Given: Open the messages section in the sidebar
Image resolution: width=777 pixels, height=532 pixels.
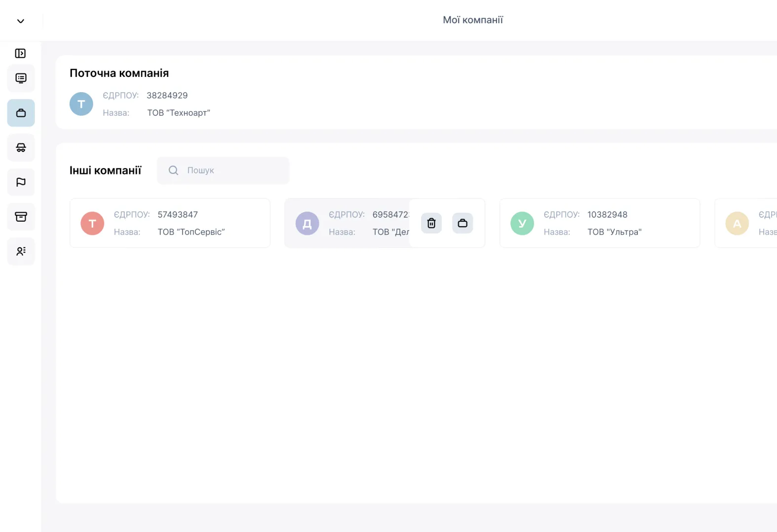Looking at the screenshot, I should [21, 78].
